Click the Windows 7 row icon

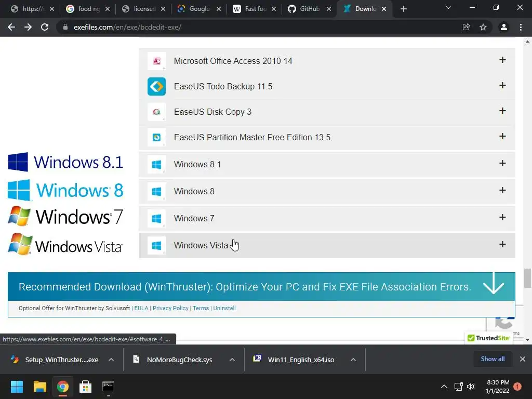156,219
